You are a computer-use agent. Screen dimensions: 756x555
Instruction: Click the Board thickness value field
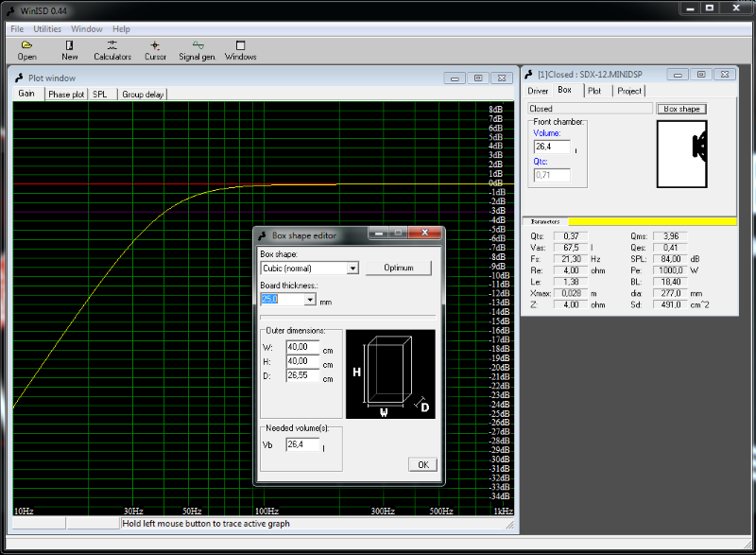tap(283, 300)
